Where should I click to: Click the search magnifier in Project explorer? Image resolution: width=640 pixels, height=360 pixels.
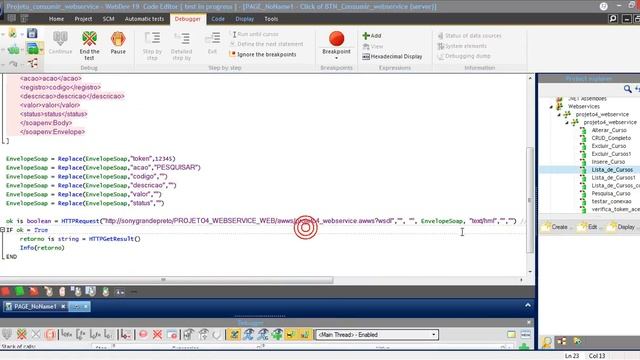[x=627, y=89]
